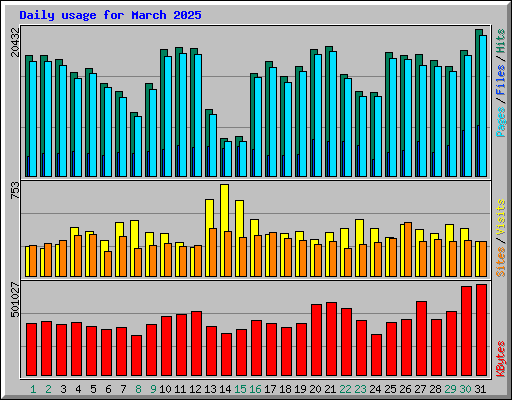Click the red KBytes bar for day 30

click(x=466, y=331)
